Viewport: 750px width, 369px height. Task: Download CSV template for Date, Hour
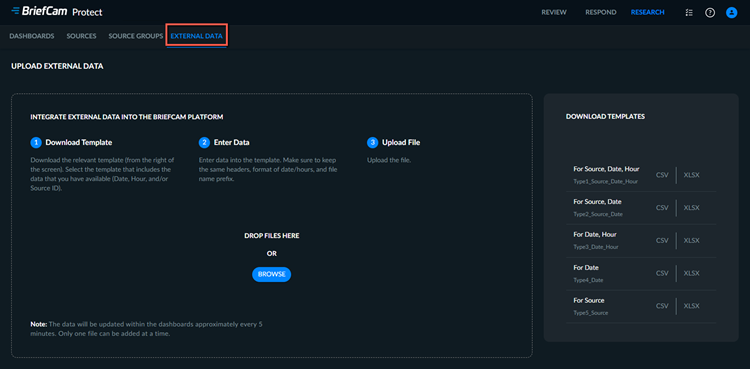pyautogui.click(x=662, y=240)
